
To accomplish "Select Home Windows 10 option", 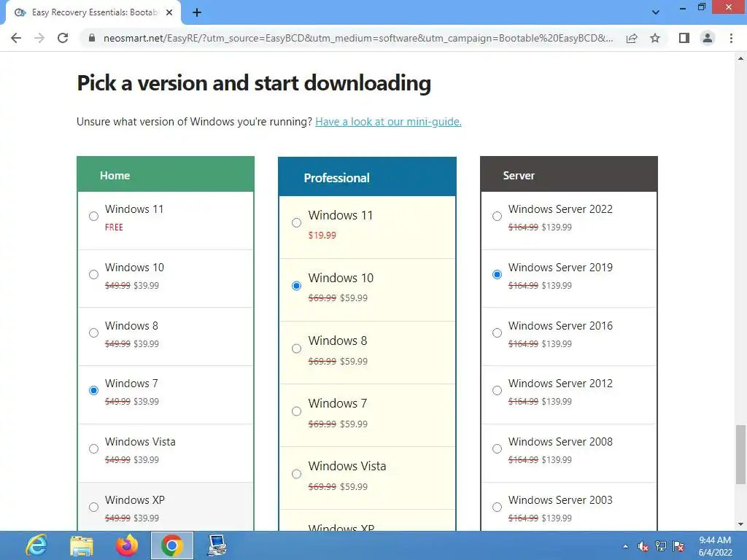I will pyautogui.click(x=94, y=275).
